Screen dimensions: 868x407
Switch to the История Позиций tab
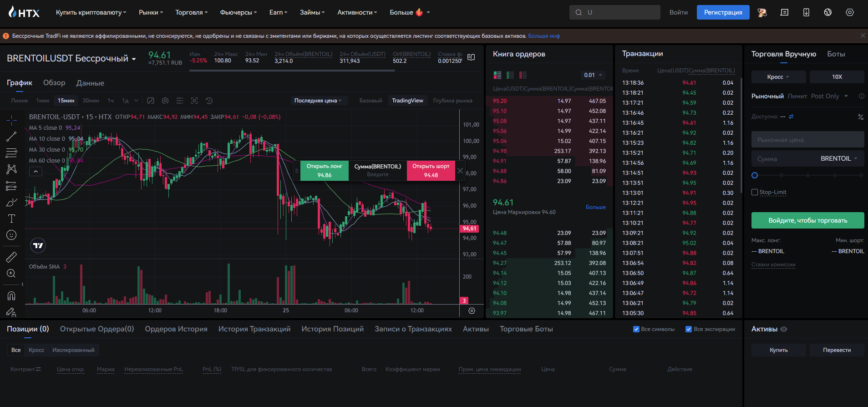click(x=332, y=329)
